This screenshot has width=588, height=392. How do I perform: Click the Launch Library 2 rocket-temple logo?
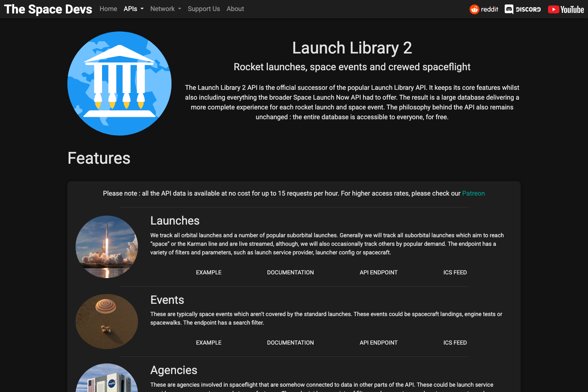[x=119, y=83]
